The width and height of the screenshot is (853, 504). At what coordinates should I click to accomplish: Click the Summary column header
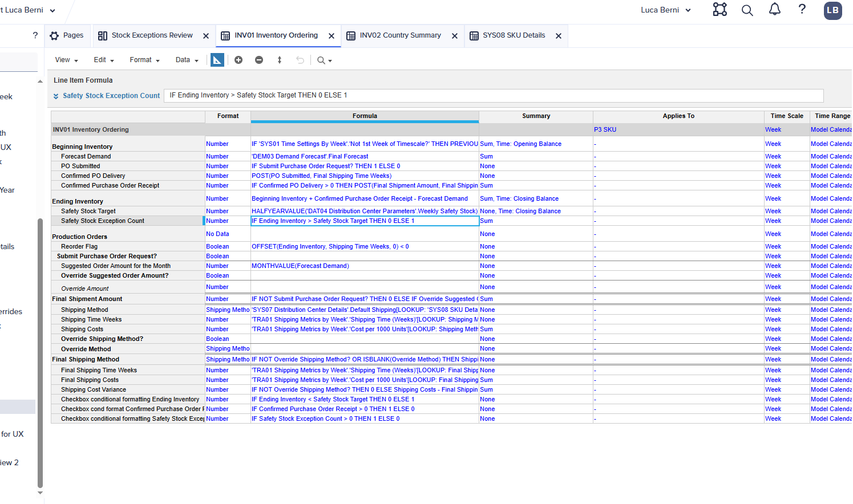[x=536, y=116]
